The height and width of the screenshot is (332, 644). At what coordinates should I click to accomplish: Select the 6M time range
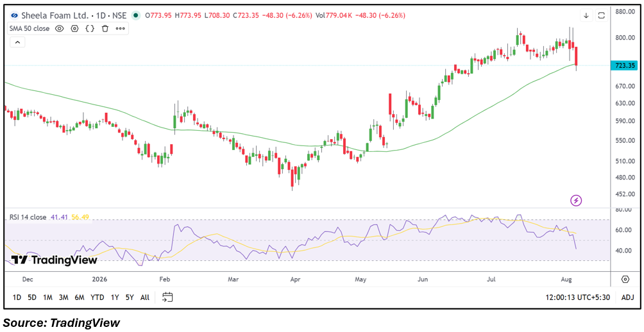(80, 297)
